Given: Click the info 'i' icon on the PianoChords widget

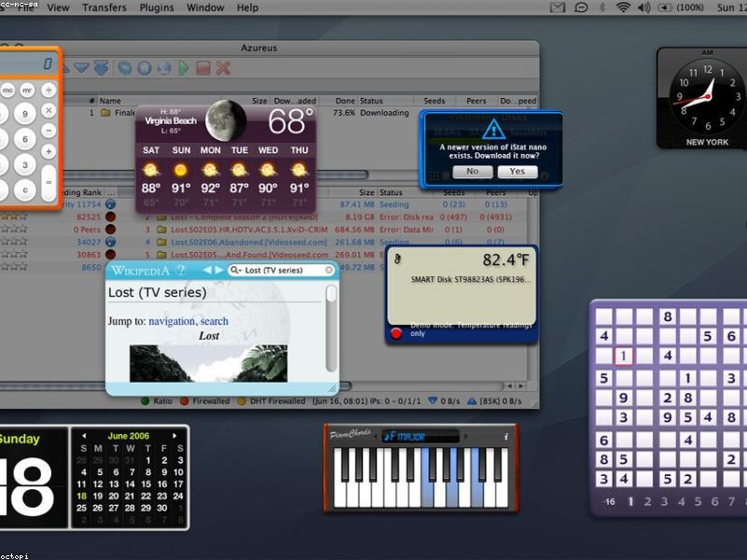Looking at the screenshot, I should 505,435.
